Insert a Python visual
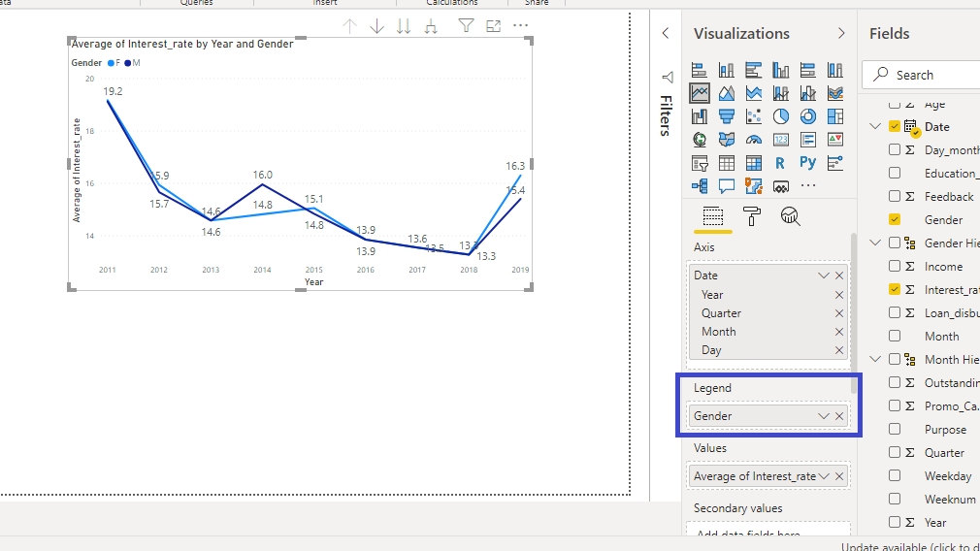 pos(808,163)
